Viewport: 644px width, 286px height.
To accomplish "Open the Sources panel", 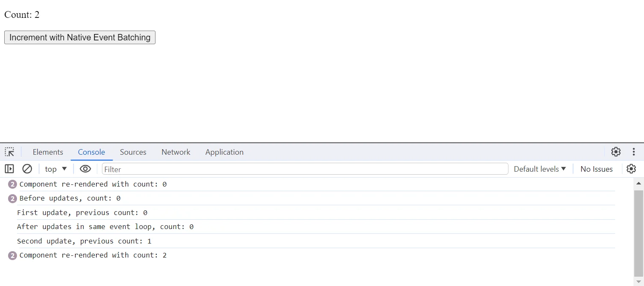I will (x=133, y=152).
